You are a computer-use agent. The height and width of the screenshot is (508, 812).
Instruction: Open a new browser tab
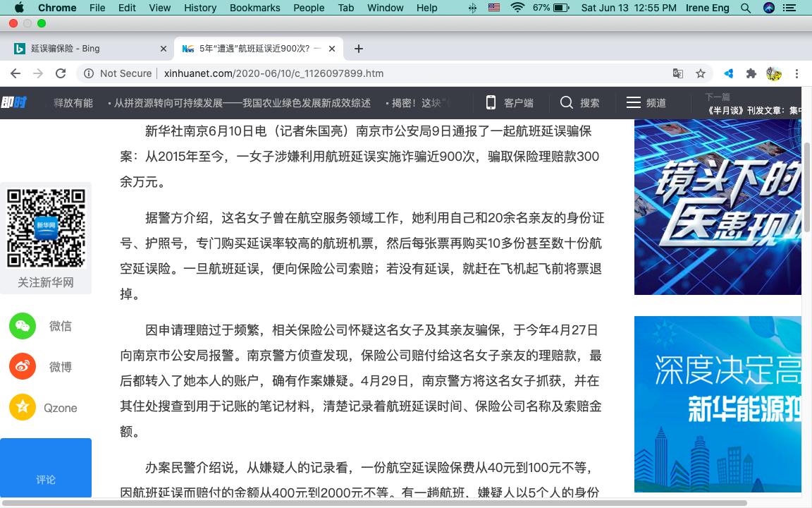[359, 49]
